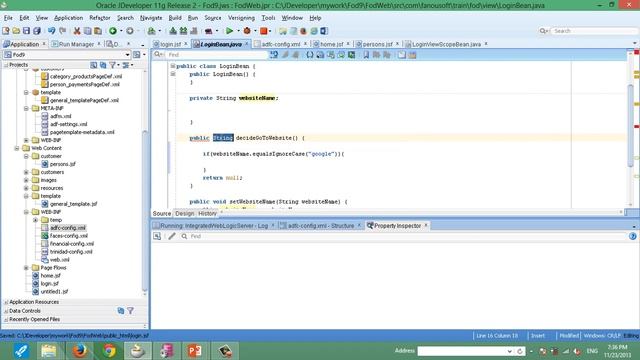Screen dimensions: 640x360
Task: Open the Tools menu
Action: [x=268, y=18]
